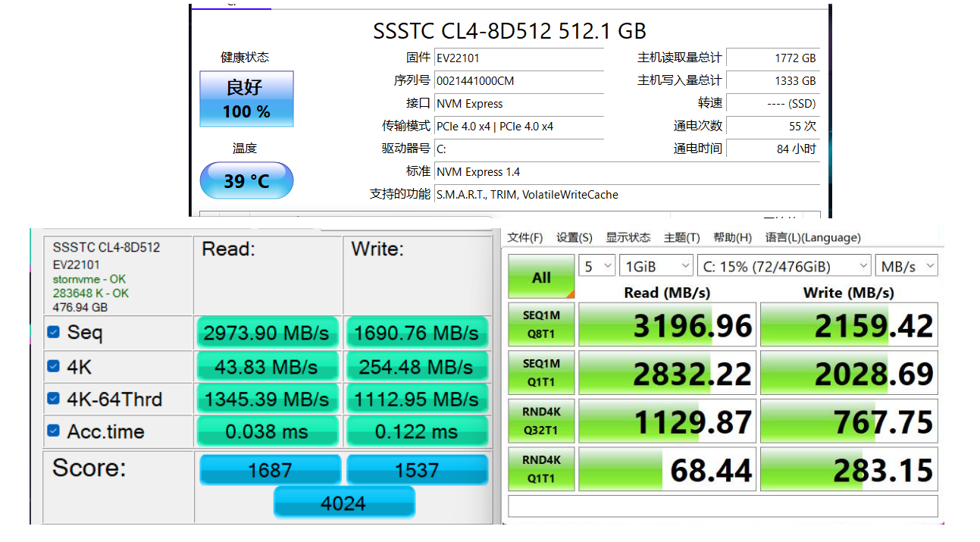
Task: Click the drive title SSSTC CL4-8D512 512.1 GB
Action: click(509, 31)
